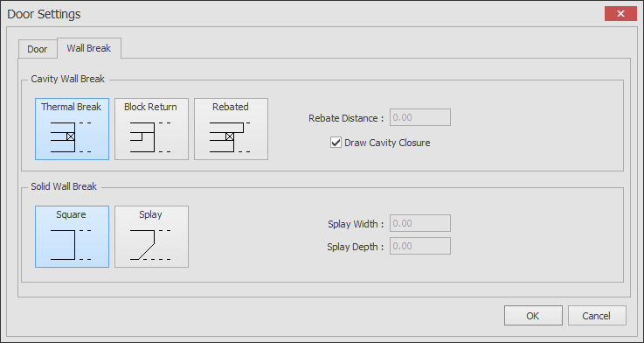Click the 'Solid Wall Break' group title
Image resolution: width=644 pixels, height=343 pixels.
click(64, 186)
